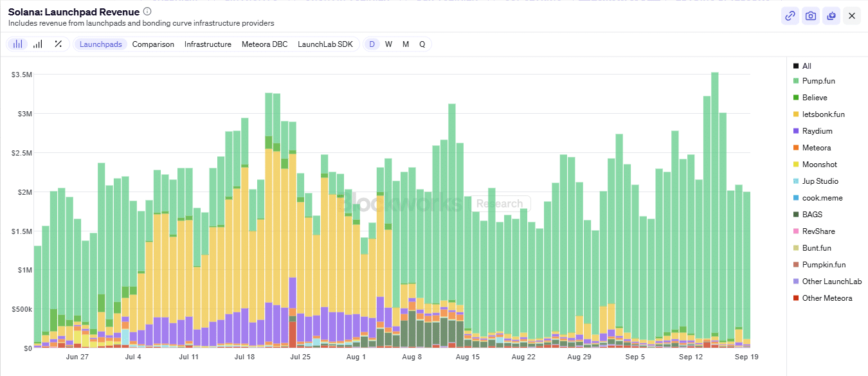Image resolution: width=868 pixels, height=376 pixels.
Task: Switch to the percentage chart view
Action: [58, 44]
